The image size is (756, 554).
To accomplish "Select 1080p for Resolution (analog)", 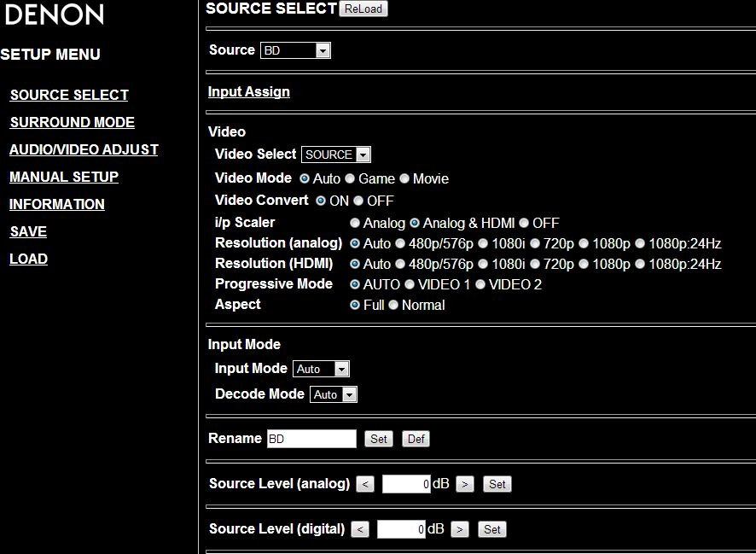I will tap(584, 243).
